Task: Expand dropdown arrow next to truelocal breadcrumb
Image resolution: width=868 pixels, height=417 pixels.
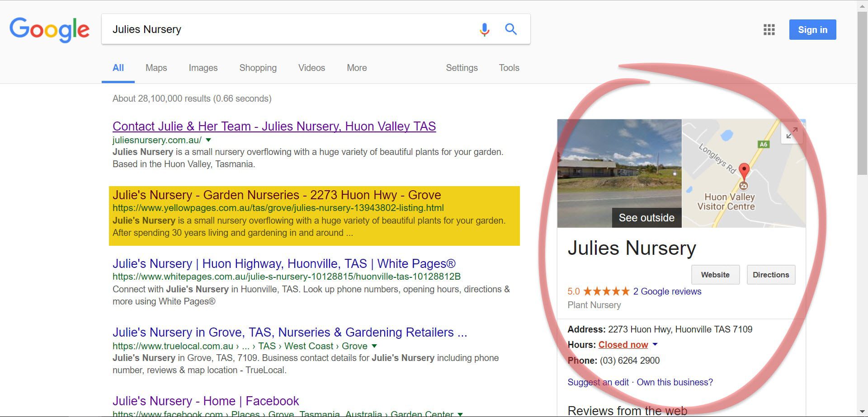Action: pyautogui.click(x=374, y=346)
